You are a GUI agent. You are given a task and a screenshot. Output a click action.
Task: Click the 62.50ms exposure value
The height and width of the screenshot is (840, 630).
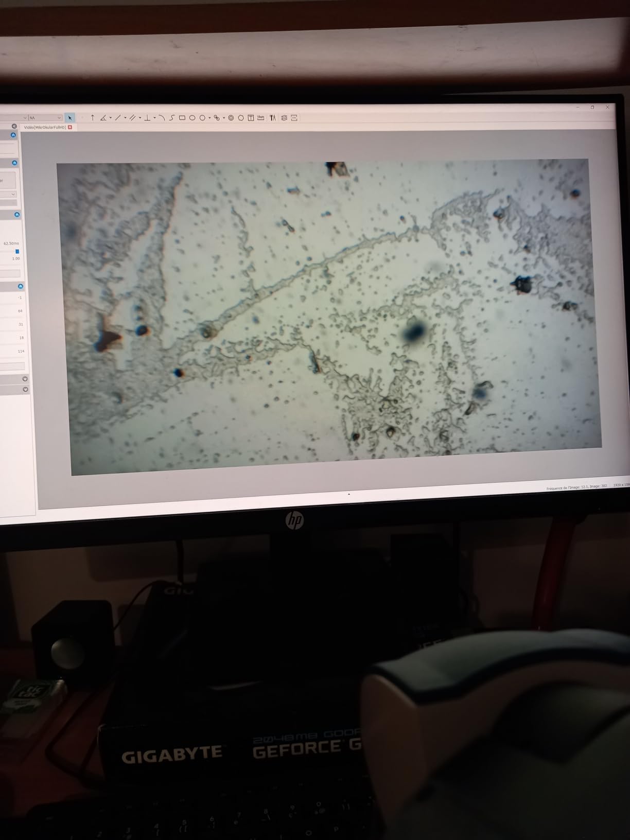pos(11,243)
